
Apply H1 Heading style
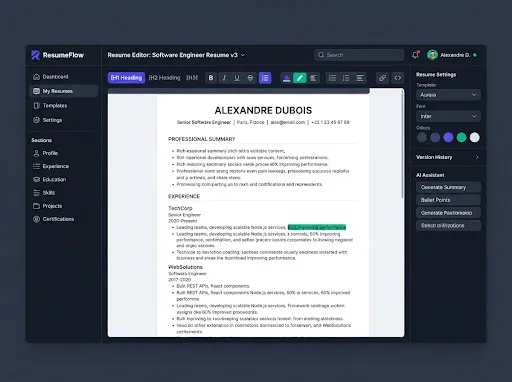point(126,78)
